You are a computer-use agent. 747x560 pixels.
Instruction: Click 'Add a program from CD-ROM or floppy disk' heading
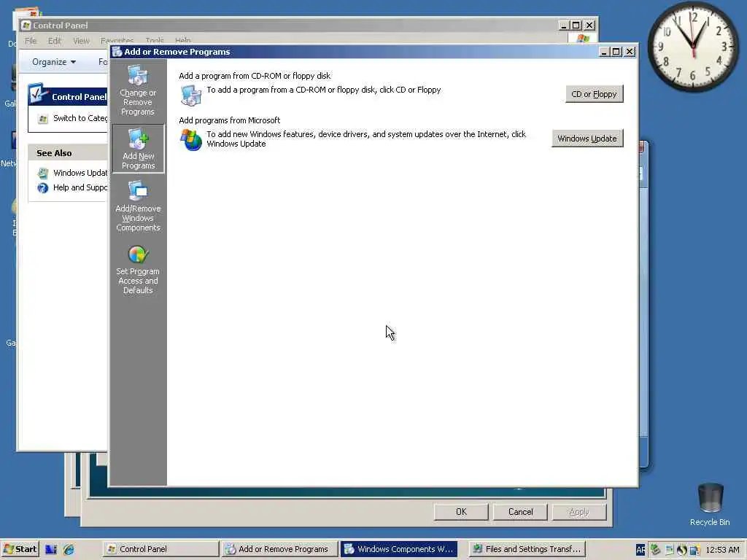coord(255,76)
